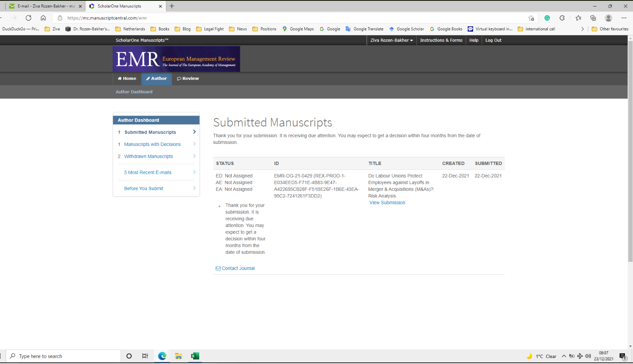Open the notification center icon
The width and height of the screenshot is (633, 364).
coord(623,356)
